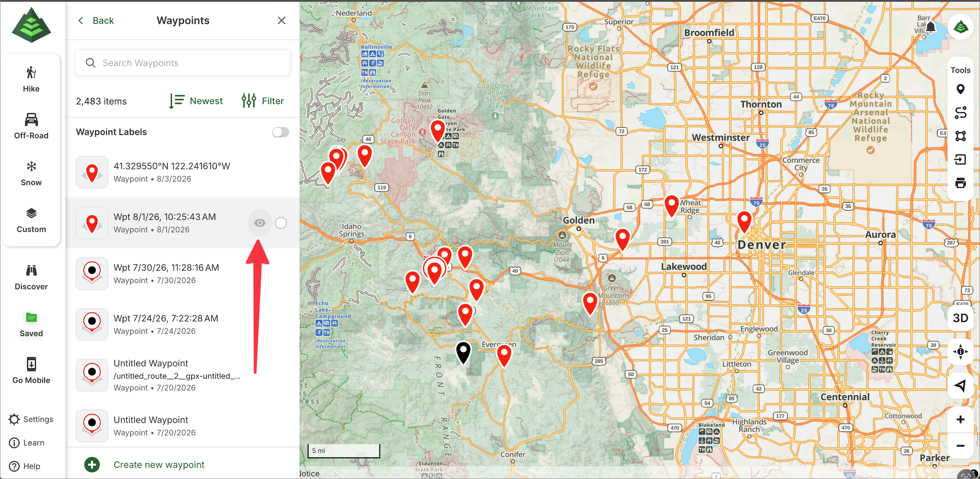Click the Idaho Springs label on map
Viewport: 980px width, 479px height.
[351, 230]
